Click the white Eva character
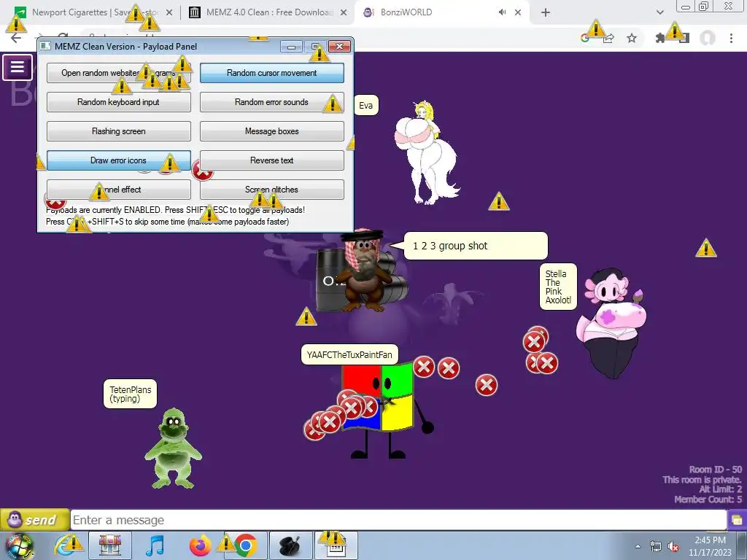Screen dimensions: 747x560 [x=426, y=152]
